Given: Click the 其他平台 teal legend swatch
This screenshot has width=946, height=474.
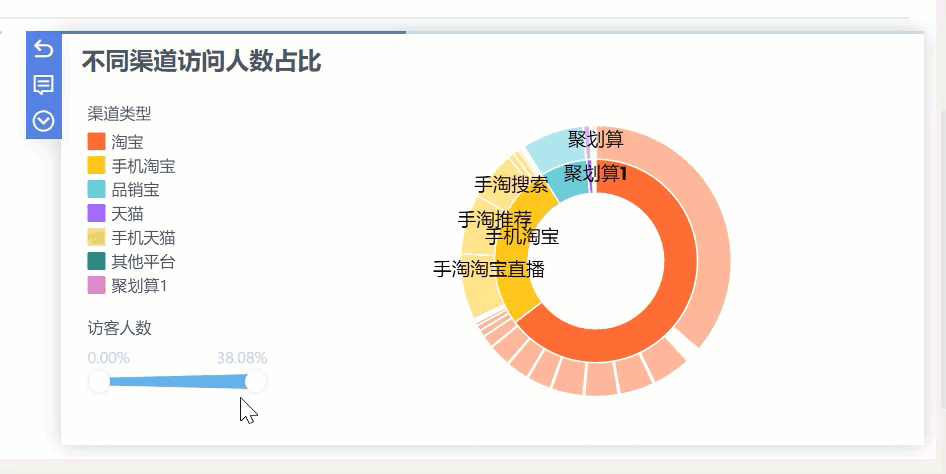Looking at the screenshot, I should point(97,262).
